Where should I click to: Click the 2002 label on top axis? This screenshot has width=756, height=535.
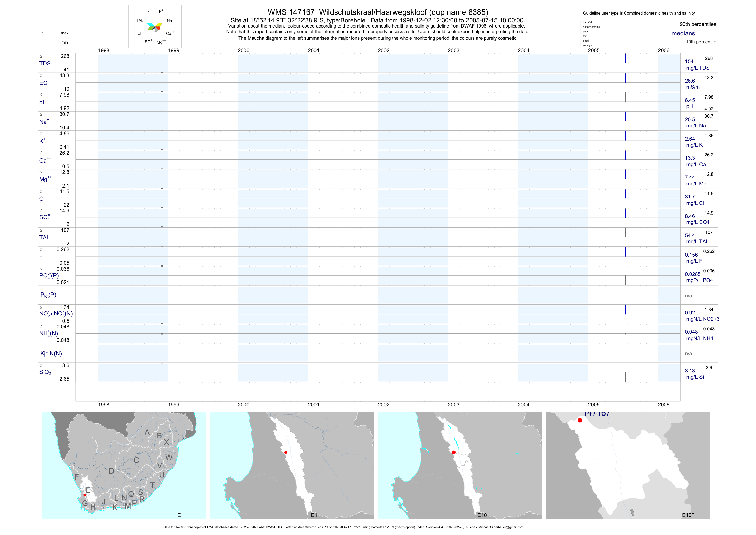click(x=383, y=50)
